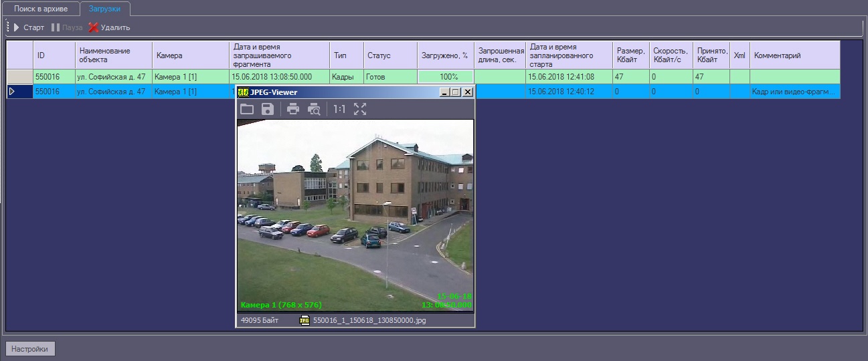Open a file in JPEG-Viewer
This screenshot has width=868, height=361.
247,109
